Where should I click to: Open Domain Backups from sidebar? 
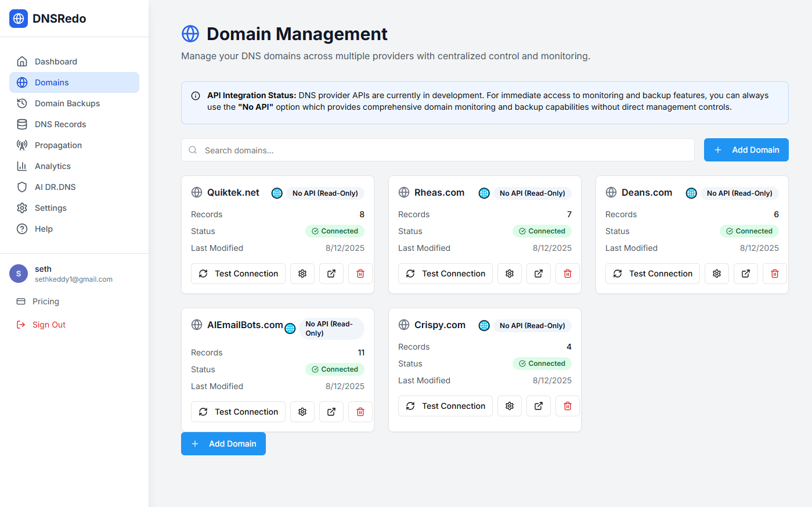tap(67, 103)
